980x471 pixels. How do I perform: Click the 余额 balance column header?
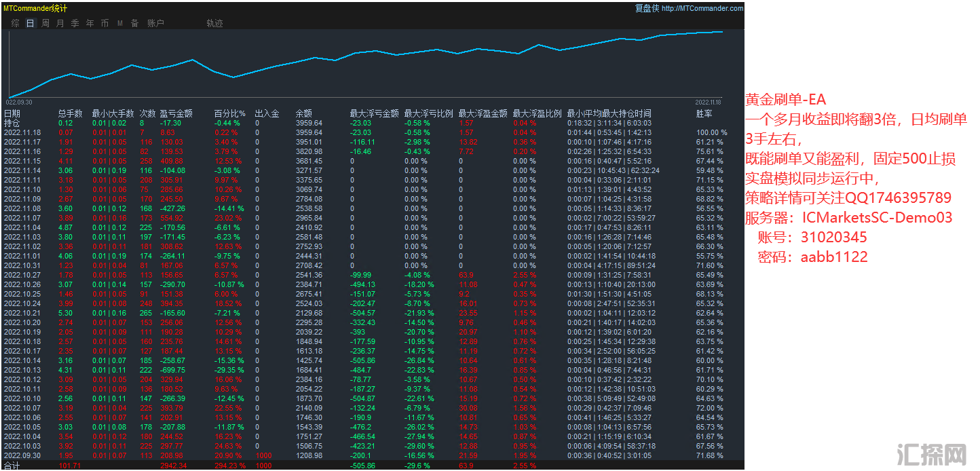pos(303,113)
